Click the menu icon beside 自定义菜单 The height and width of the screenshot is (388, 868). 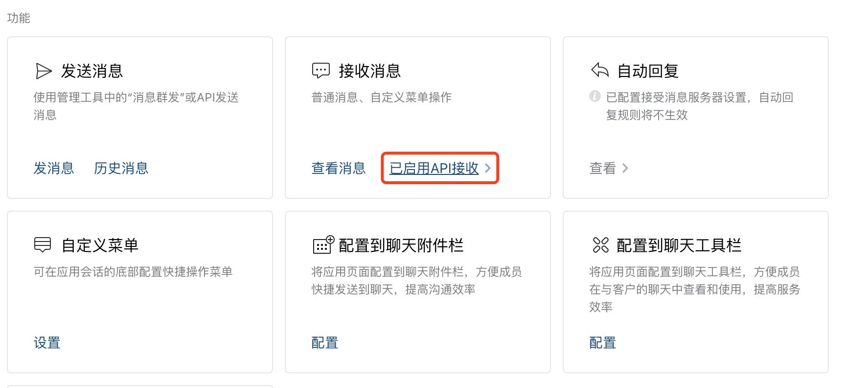click(x=43, y=245)
